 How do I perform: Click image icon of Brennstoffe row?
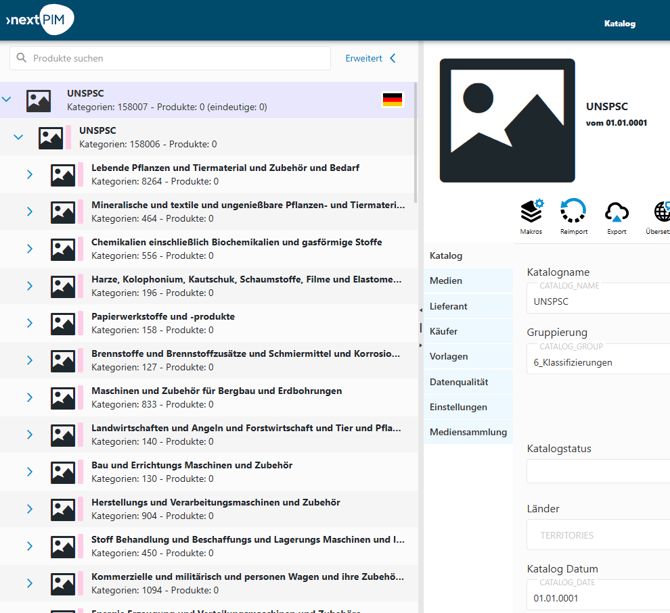63,361
